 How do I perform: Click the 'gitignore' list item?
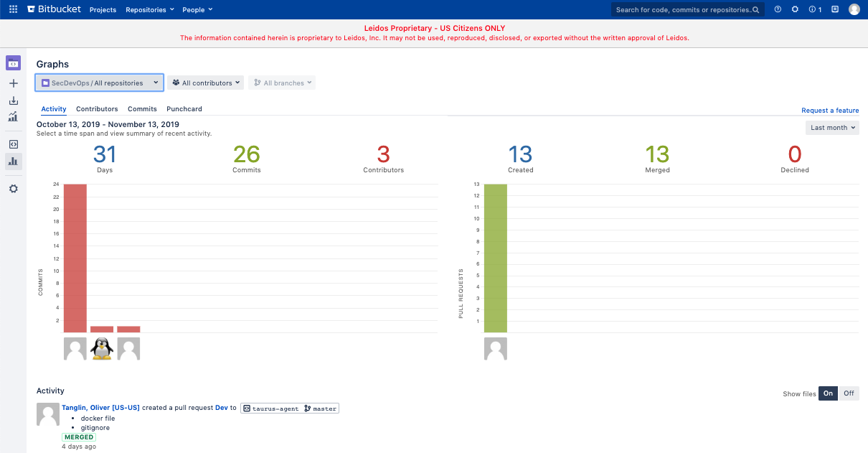coord(95,428)
